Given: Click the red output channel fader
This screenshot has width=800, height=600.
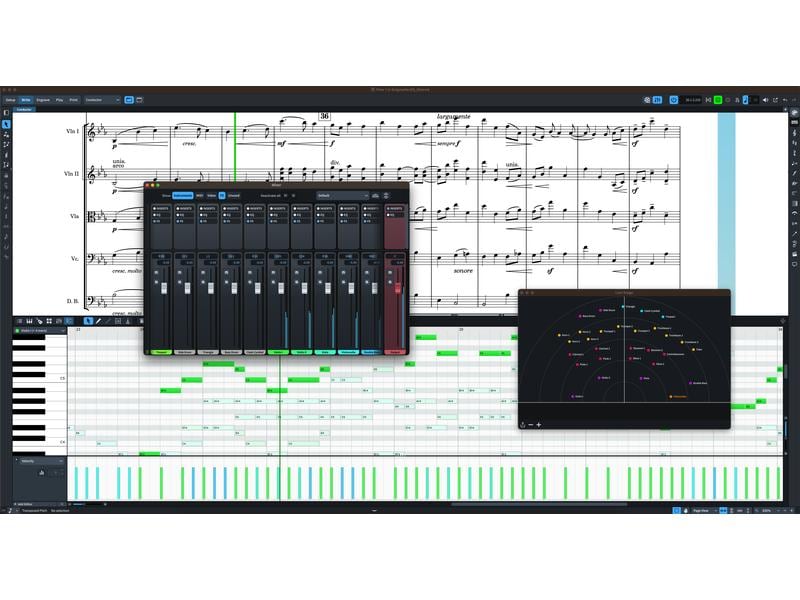Looking at the screenshot, I should [398, 288].
